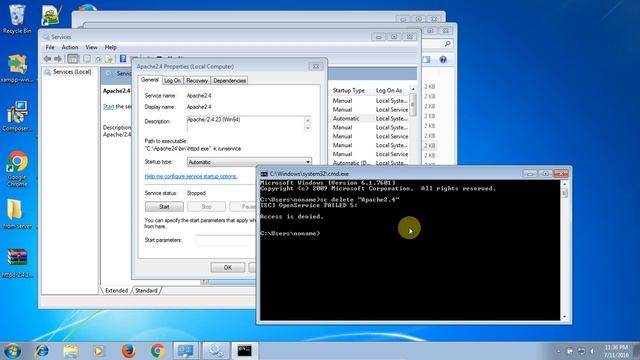
Task: Click the blue help icon in the Explorer window
Action: [x=443, y=60]
